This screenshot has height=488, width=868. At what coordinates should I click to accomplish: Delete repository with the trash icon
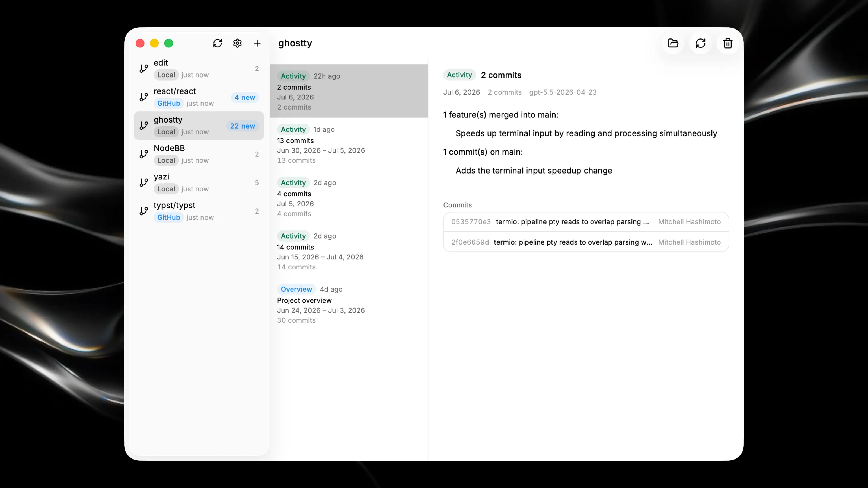[x=727, y=43]
